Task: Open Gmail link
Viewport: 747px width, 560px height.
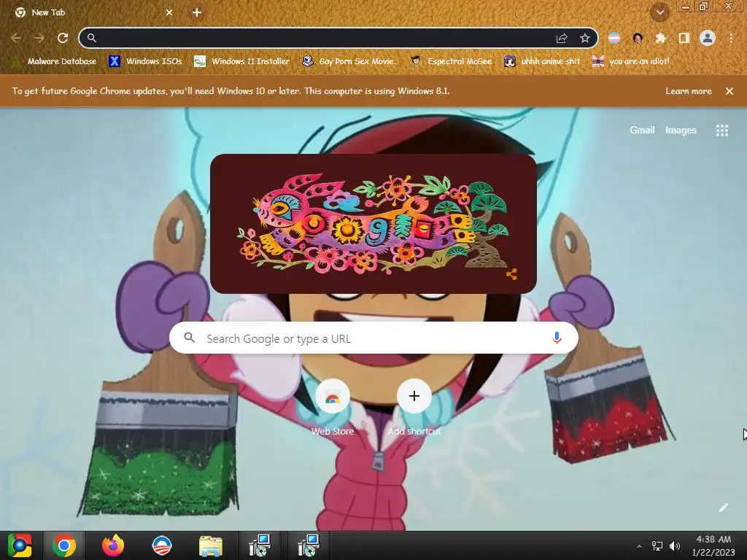Action: pos(642,130)
